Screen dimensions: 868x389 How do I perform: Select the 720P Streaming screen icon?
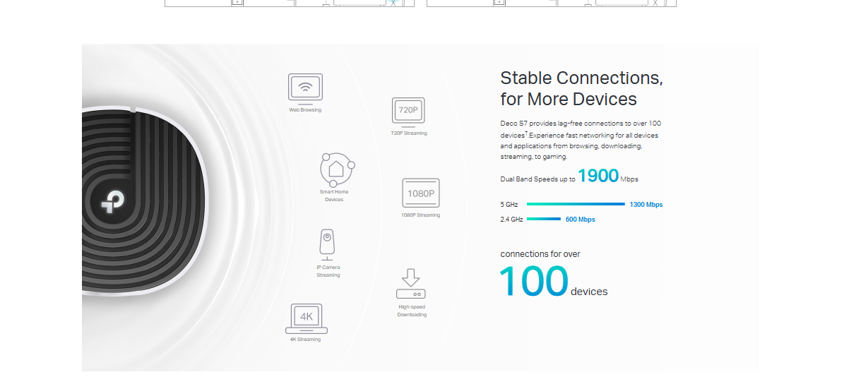tap(408, 112)
